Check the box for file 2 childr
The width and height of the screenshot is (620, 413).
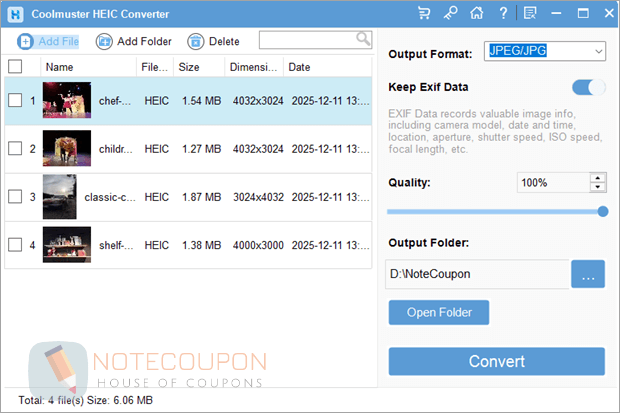15,149
